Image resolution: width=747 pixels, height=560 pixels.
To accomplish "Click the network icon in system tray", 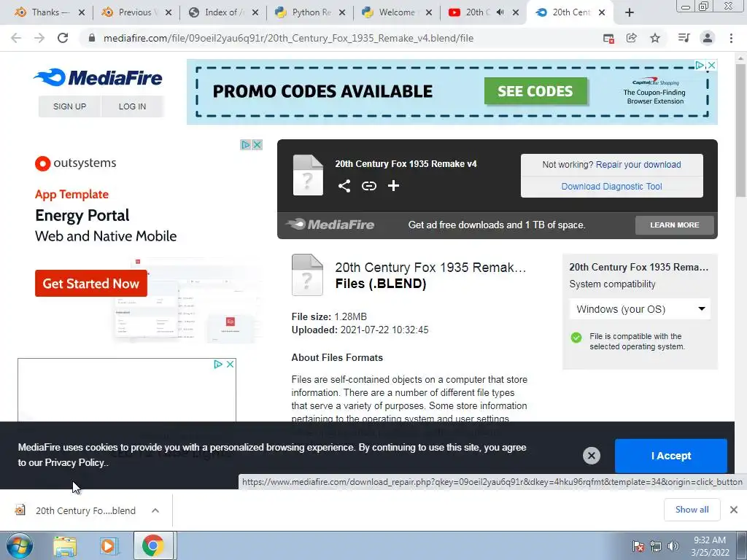I will 656,546.
